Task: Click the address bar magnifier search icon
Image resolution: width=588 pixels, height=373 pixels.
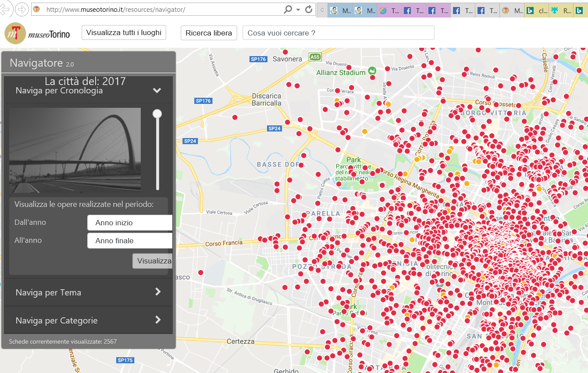Action: click(288, 9)
